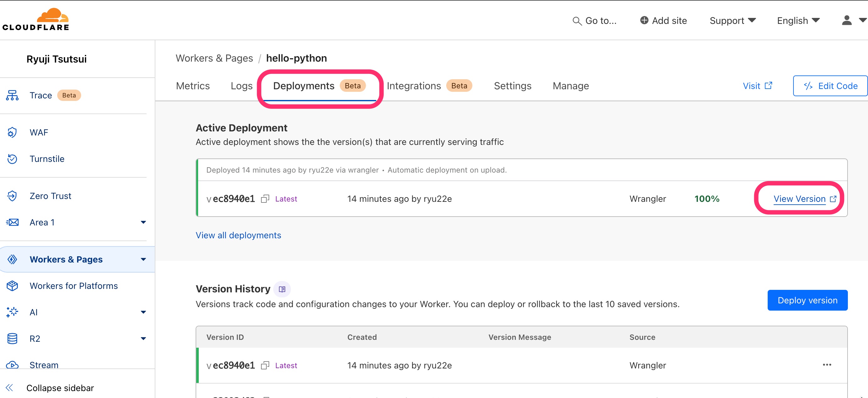868x398 pixels.
Task: Expand the R2 sidebar section
Action: (143, 338)
